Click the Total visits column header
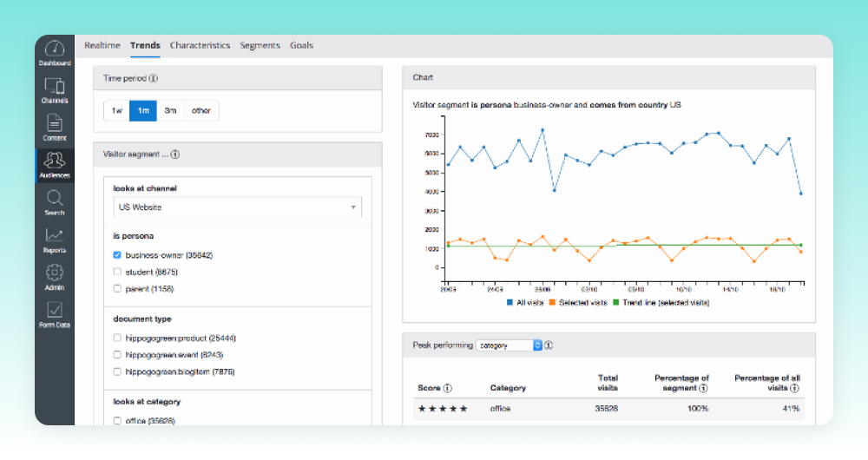This screenshot has height=460, width=868. coord(608,383)
